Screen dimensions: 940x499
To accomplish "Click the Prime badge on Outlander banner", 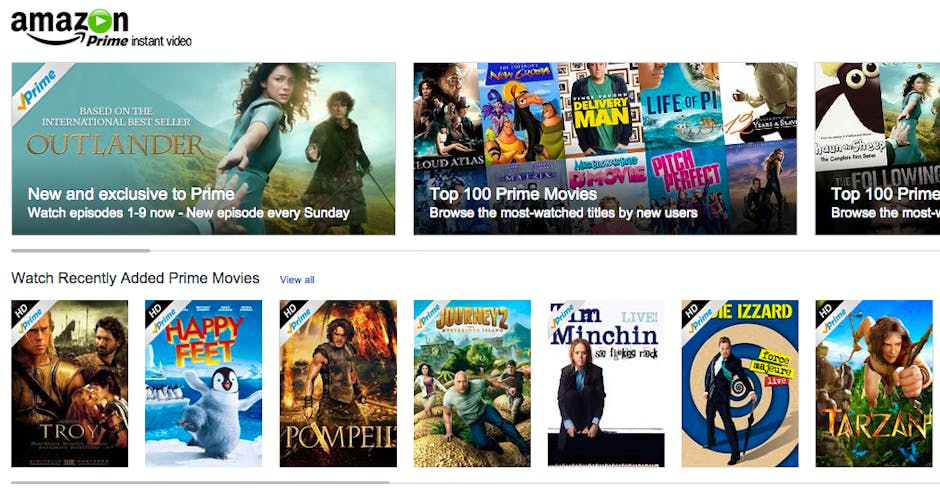I will 37,89.
